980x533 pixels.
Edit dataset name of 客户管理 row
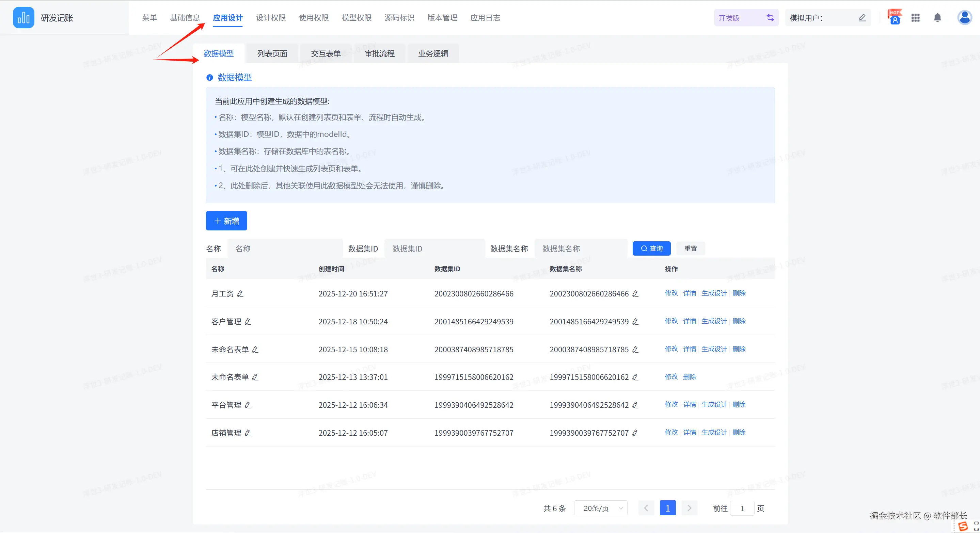(x=635, y=322)
